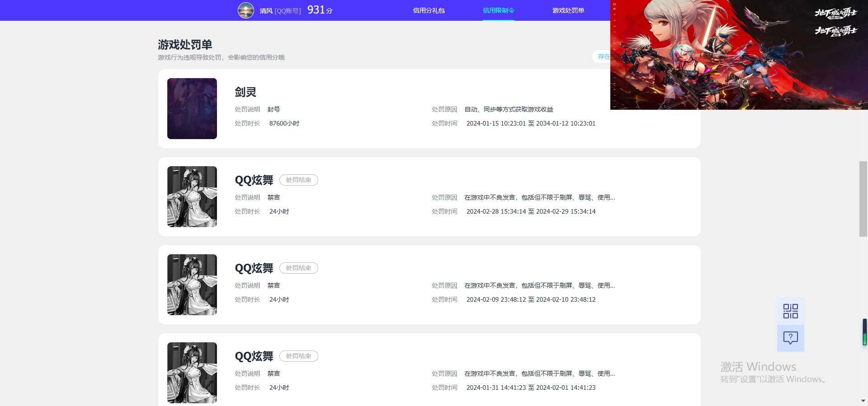
Task: Click the 封号 penalty value for 剑灵
Action: [x=274, y=109]
